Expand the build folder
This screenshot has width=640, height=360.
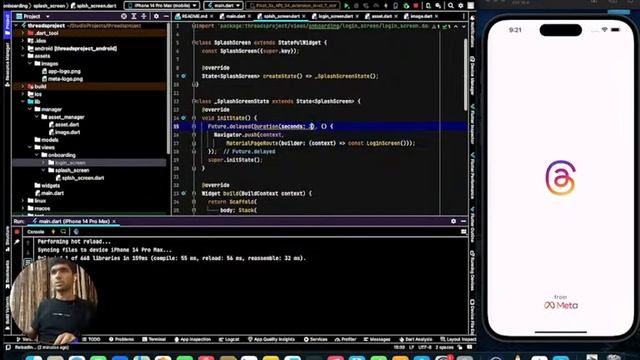(x=23, y=87)
